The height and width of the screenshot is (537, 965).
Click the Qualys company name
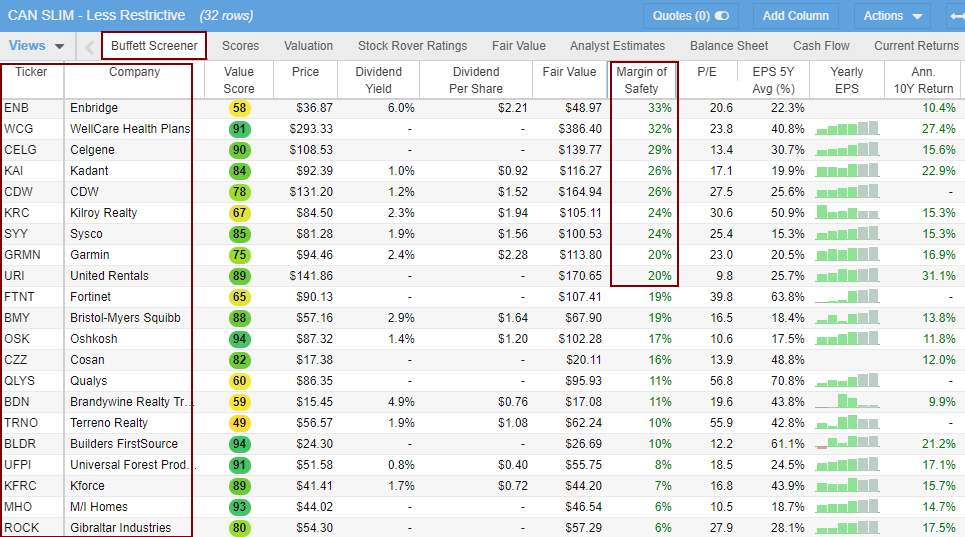pyautogui.click(x=89, y=381)
